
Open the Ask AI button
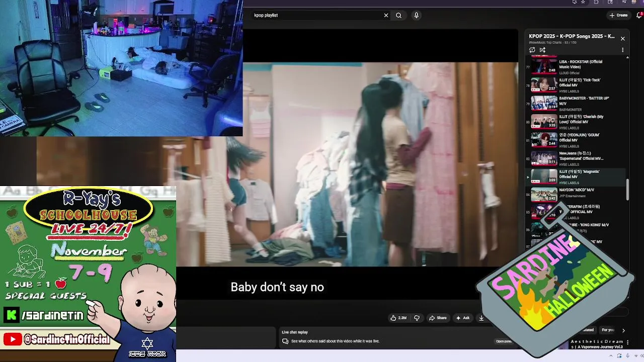tap(463, 318)
